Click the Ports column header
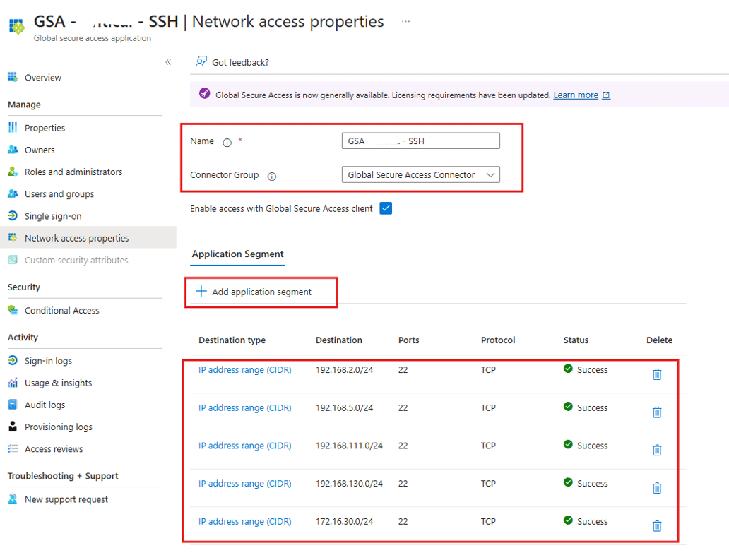The width and height of the screenshot is (729, 560). coord(409,340)
